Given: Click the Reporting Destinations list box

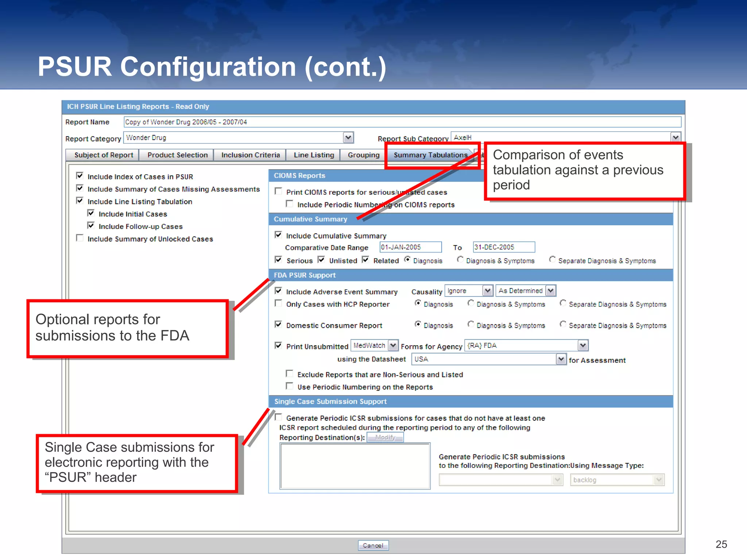Looking at the screenshot, I should pos(355,466).
